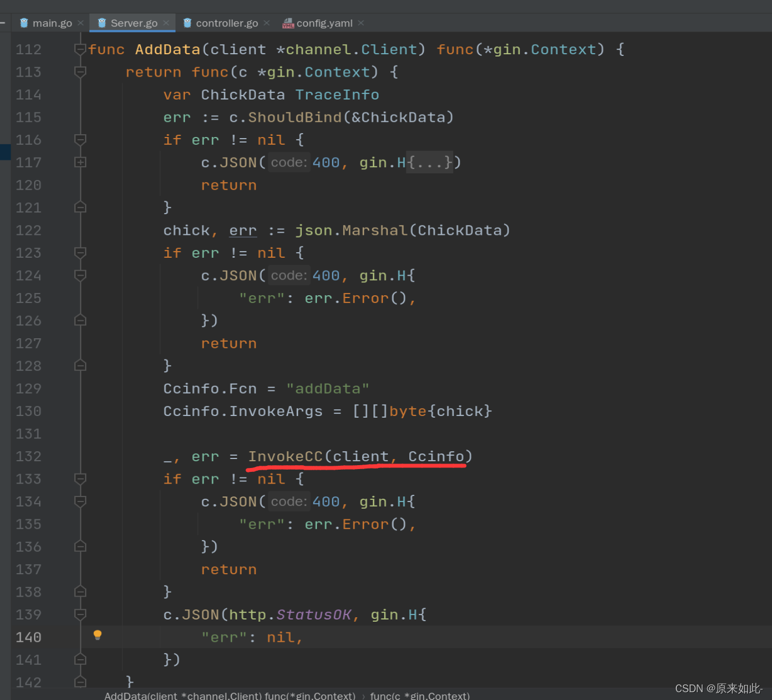772x700 pixels.
Task: Click the fold end marker on line 142
Action: coord(80,682)
